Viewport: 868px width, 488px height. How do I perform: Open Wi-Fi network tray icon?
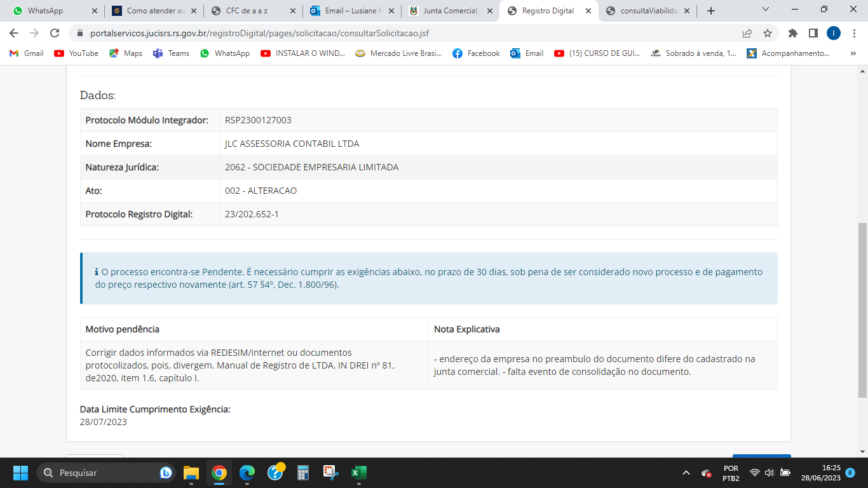point(755,473)
